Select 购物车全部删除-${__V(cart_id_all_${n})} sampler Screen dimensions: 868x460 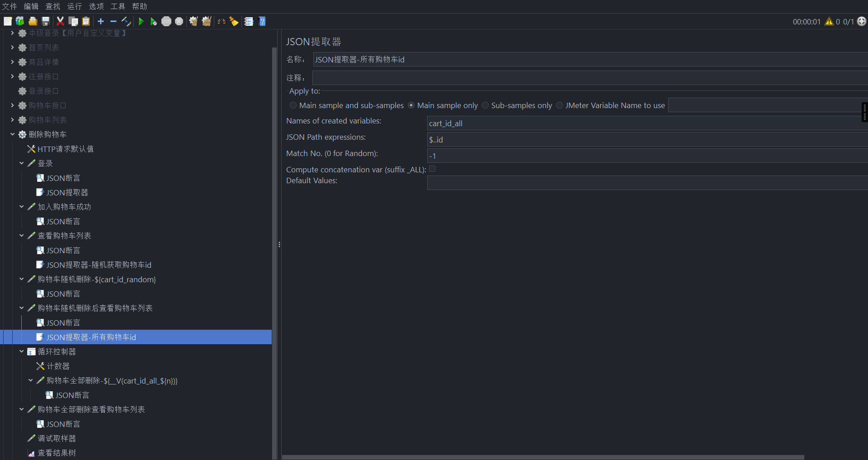click(x=112, y=380)
